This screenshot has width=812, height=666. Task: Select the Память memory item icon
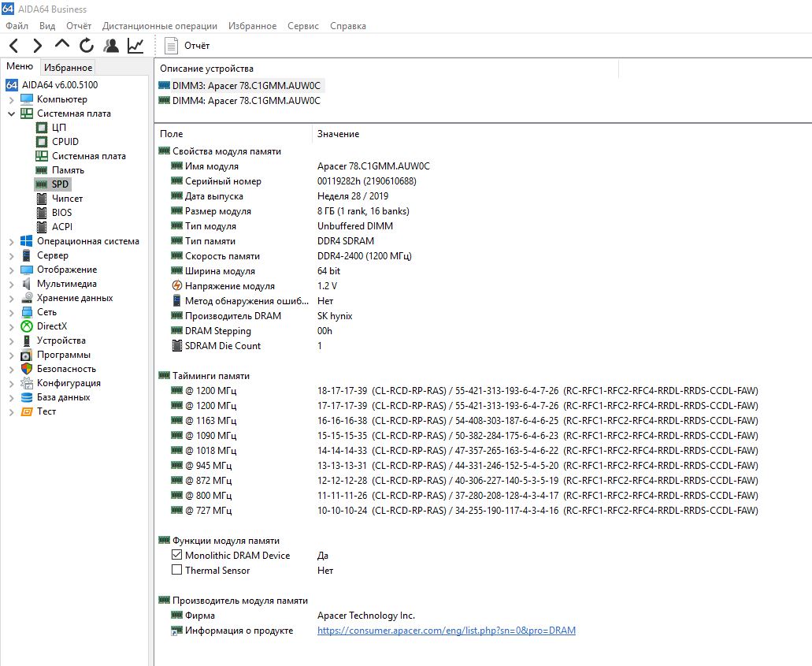[42, 170]
